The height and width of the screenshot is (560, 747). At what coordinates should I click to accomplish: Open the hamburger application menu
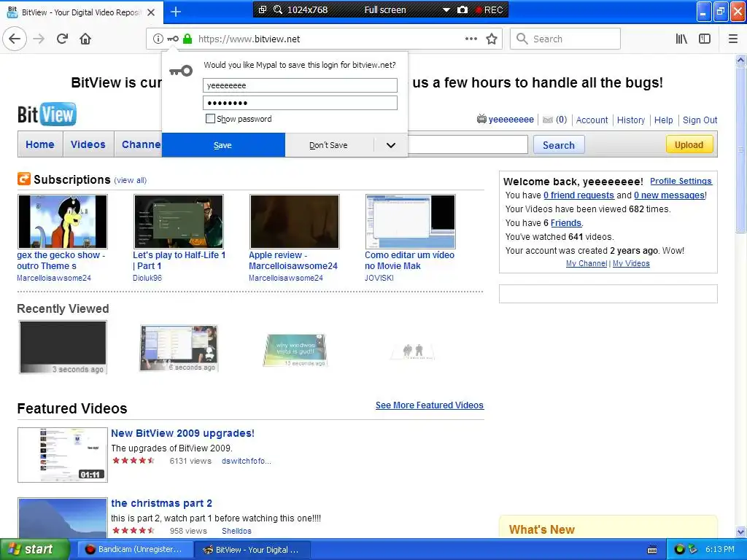click(x=733, y=39)
